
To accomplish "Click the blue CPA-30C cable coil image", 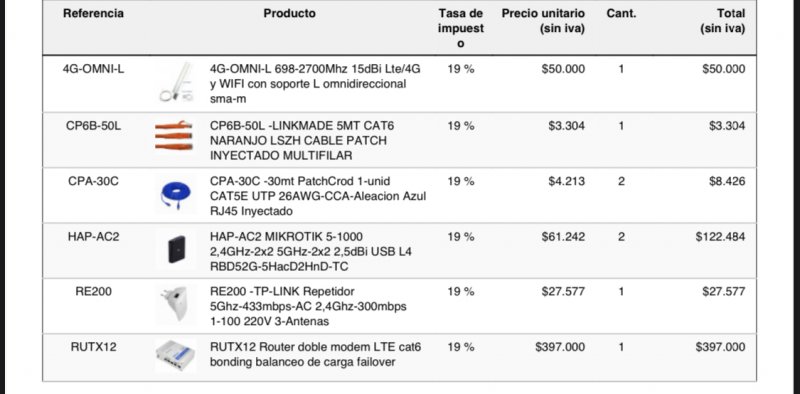I will 176,195.
